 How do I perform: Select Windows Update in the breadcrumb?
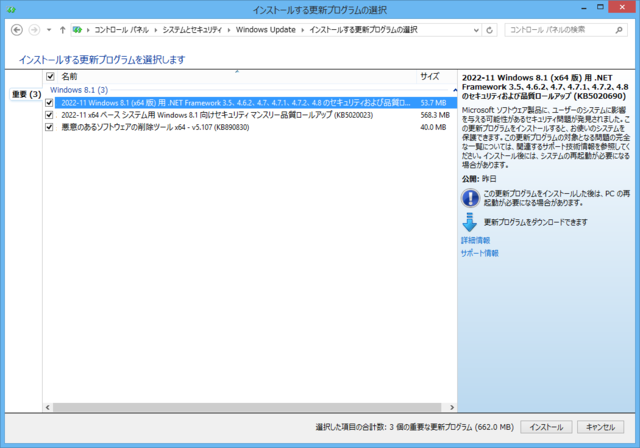point(266,30)
